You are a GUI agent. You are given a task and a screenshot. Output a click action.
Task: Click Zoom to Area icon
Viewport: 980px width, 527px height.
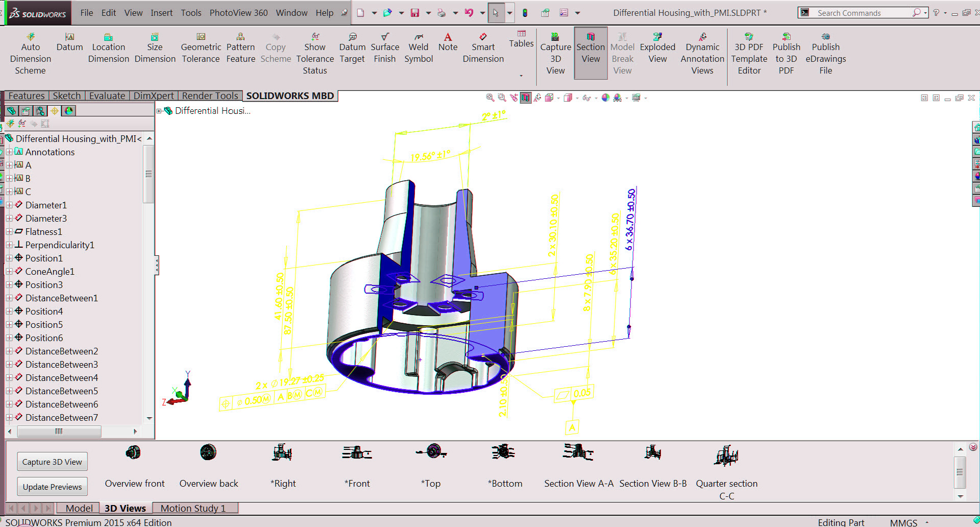[x=502, y=98]
